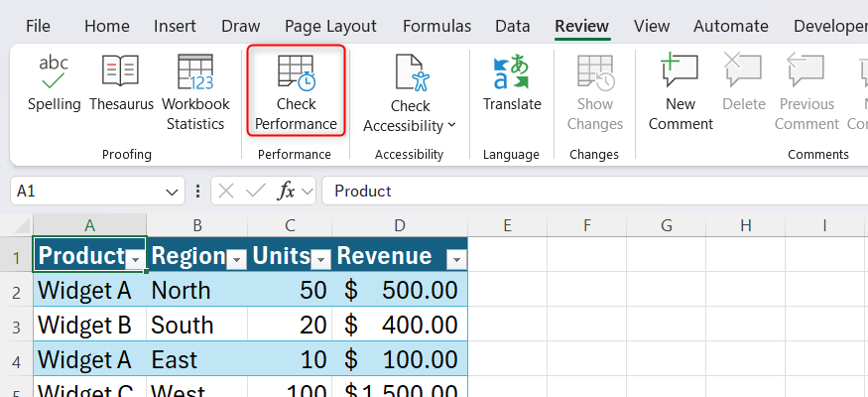Select column F header
868x397 pixels.
coord(587,225)
